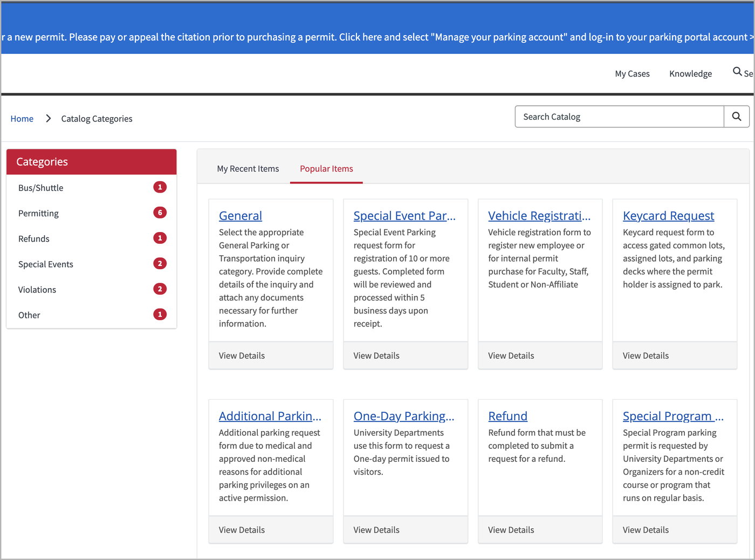Click the Violations count badge
The image size is (755, 560).
click(x=160, y=289)
